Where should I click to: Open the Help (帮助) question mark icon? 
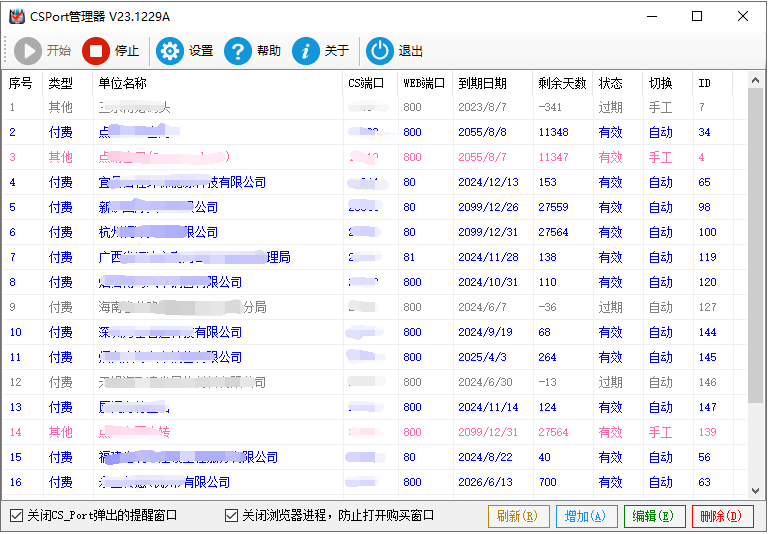tap(238, 51)
